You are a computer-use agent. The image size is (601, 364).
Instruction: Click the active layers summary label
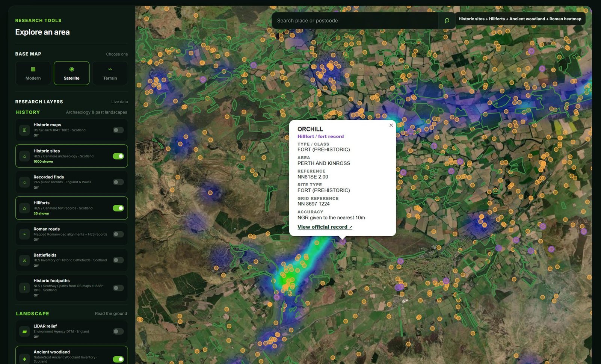click(x=520, y=19)
